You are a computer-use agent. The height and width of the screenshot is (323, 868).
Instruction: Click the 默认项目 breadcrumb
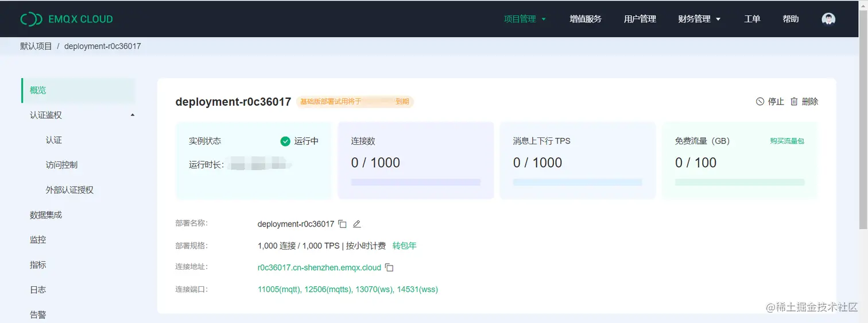[36, 46]
